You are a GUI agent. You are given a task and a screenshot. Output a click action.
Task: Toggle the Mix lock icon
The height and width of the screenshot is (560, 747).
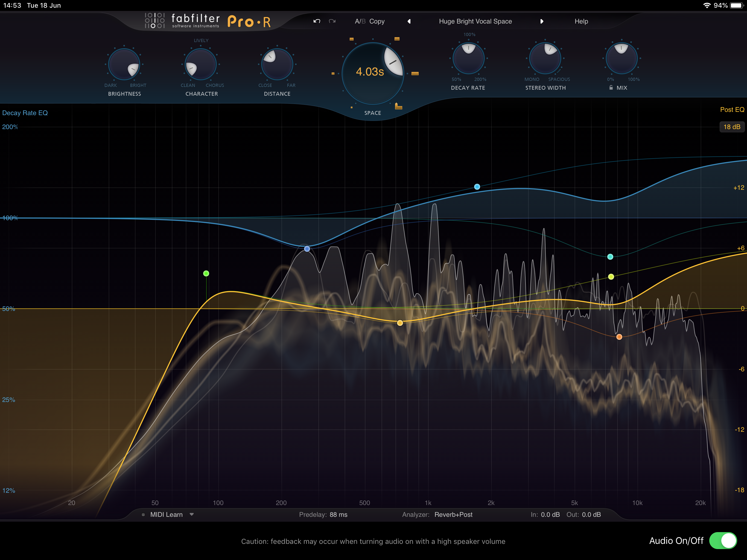pyautogui.click(x=611, y=87)
